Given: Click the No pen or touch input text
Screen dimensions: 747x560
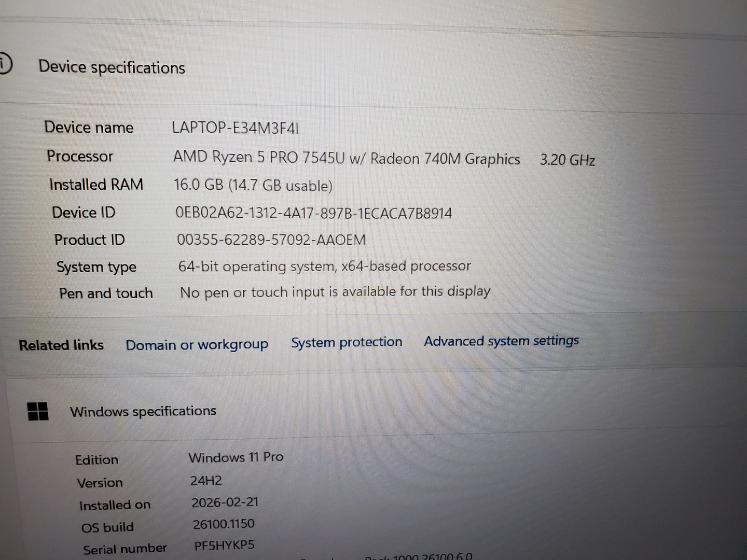Looking at the screenshot, I should (335, 292).
